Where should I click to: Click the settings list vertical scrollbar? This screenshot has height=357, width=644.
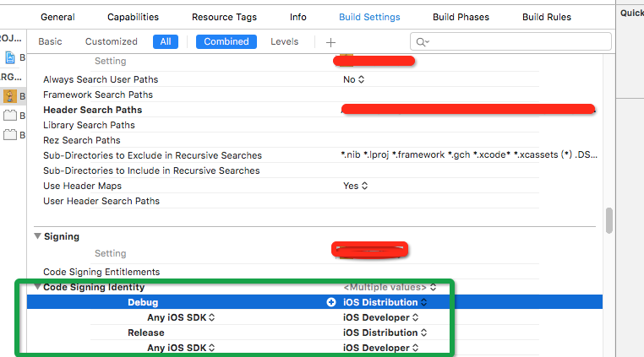pos(609,221)
